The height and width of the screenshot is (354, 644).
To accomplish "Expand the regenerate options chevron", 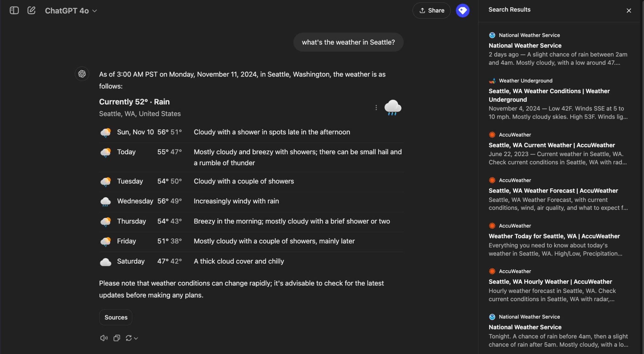I will (x=136, y=338).
